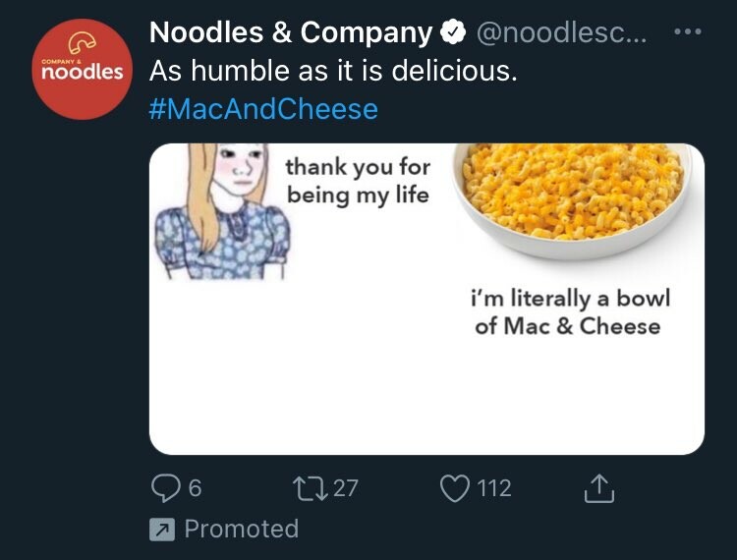Open the reply speech bubble icon

[x=164, y=487]
